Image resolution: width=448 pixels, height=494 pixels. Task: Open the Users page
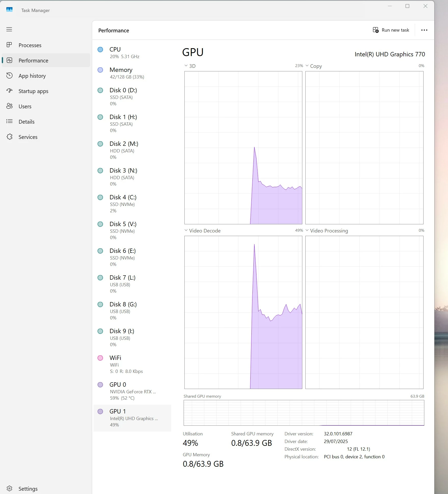click(46, 106)
